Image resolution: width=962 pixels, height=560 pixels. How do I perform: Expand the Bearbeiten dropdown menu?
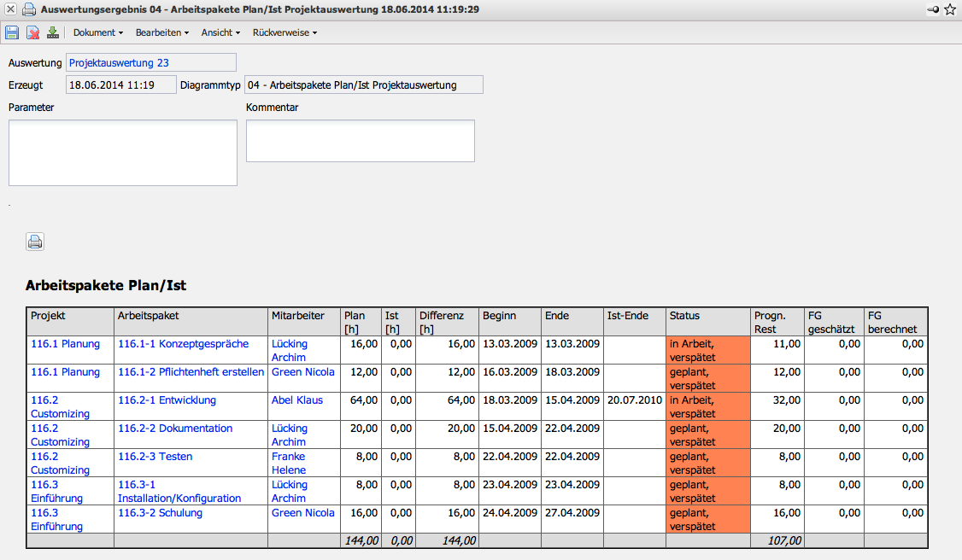point(161,32)
